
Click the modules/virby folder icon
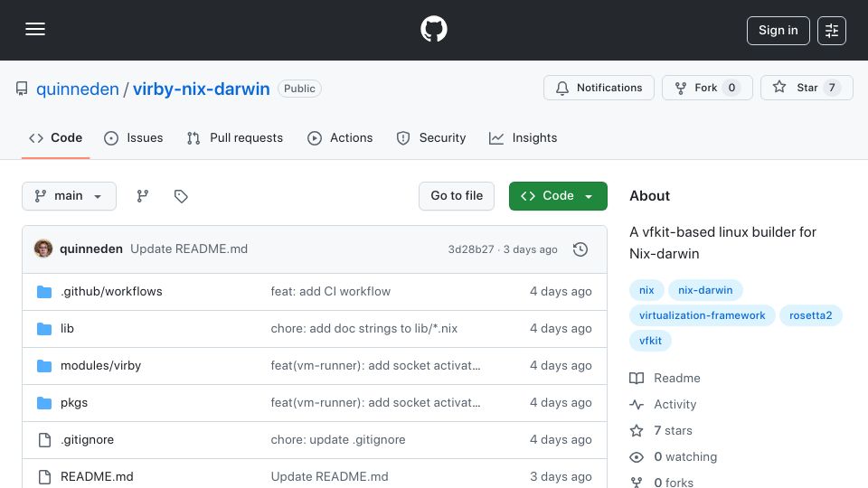44,366
